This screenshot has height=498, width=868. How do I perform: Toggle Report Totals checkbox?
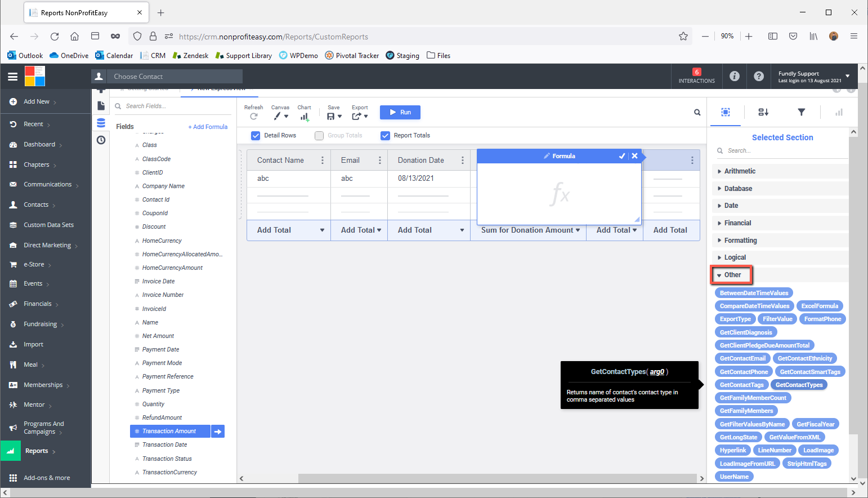(x=385, y=135)
